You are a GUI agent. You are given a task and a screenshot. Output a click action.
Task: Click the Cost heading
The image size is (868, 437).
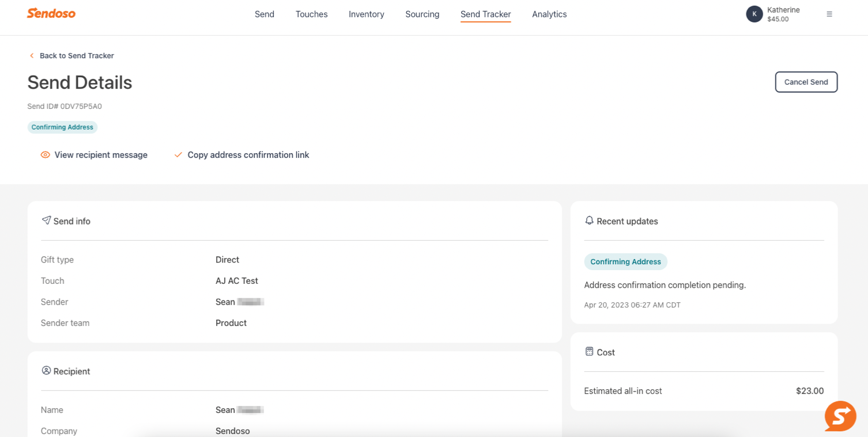(x=606, y=352)
